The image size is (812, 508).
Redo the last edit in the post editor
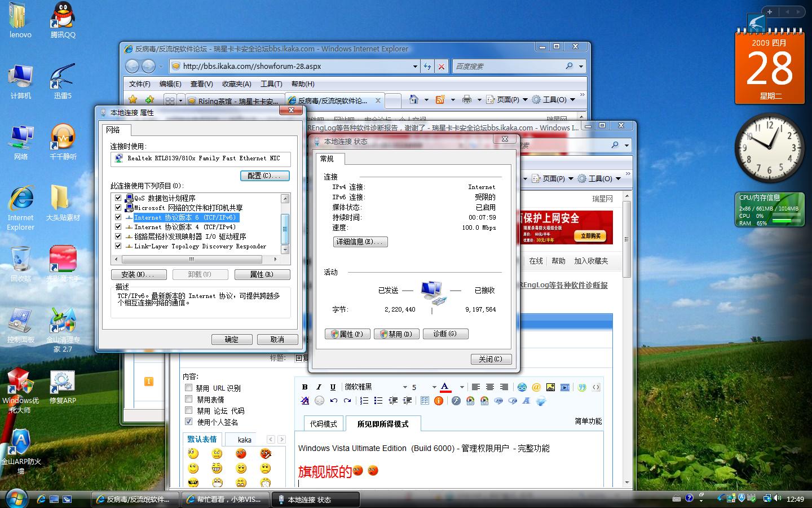point(347,401)
